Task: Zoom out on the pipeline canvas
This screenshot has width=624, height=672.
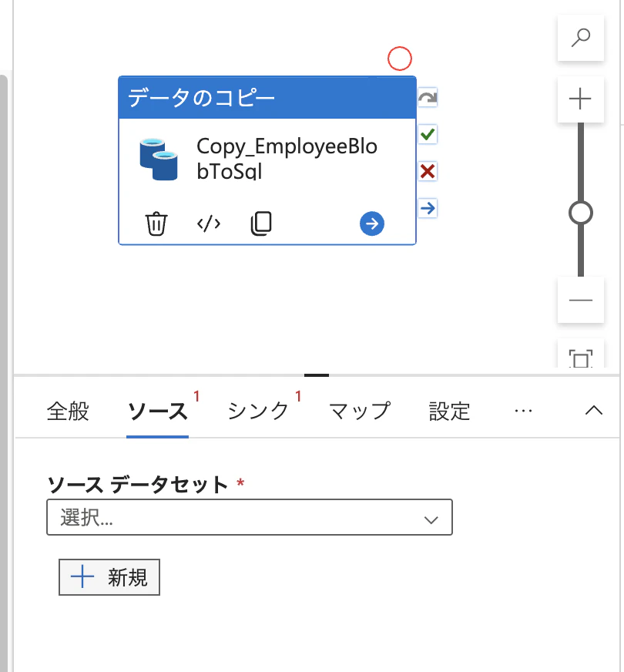Action: click(x=580, y=300)
